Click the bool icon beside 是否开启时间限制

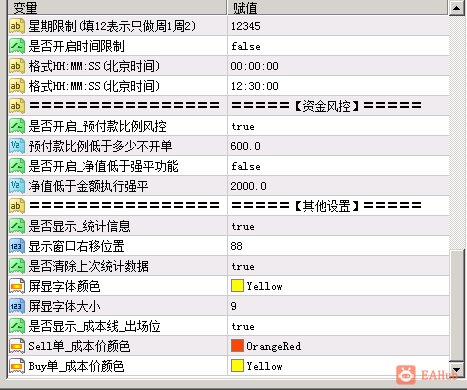[x=17, y=46]
